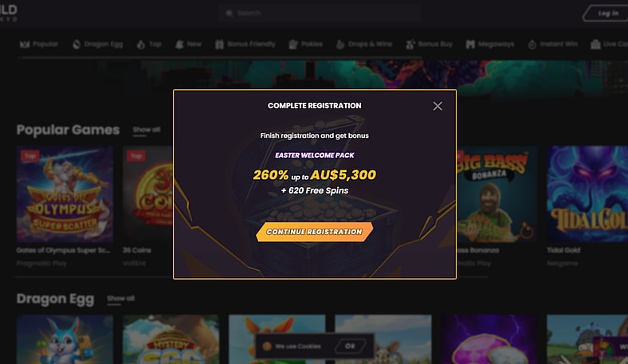Accept cookies with the OK button
Viewport: 628px width, 364px height.
350,346
